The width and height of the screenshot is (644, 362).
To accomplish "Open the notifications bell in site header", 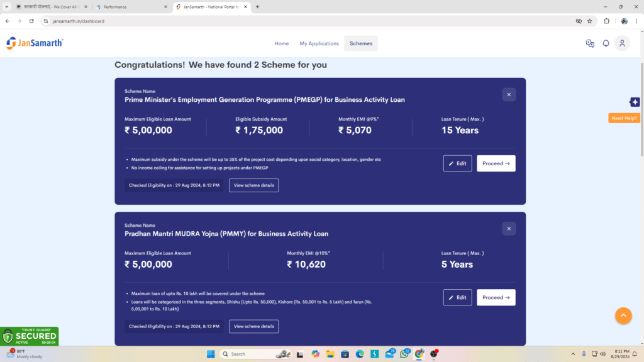I will (606, 43).
